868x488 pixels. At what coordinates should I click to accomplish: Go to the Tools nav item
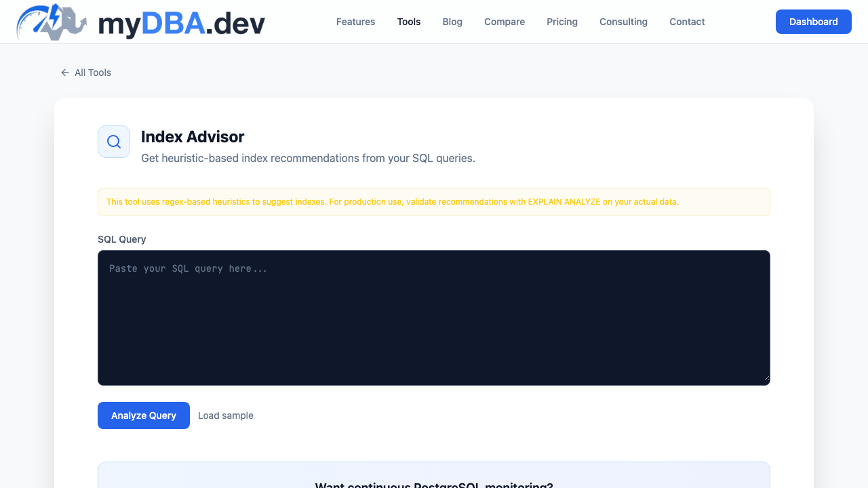coord(409,22)
